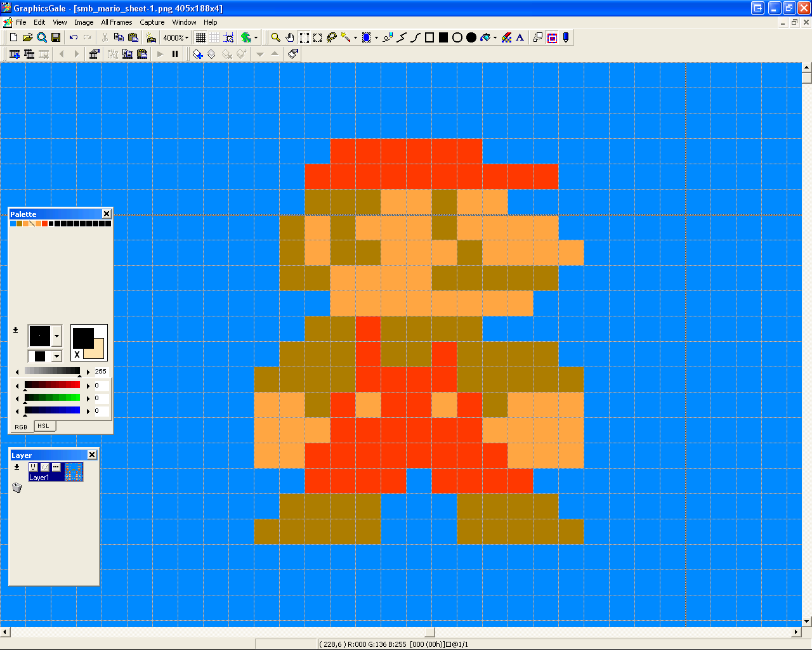Image resolution: width=812 pixels, height=650 pixels.
Task: Open the Capture menu
Action: pos(152,22)
